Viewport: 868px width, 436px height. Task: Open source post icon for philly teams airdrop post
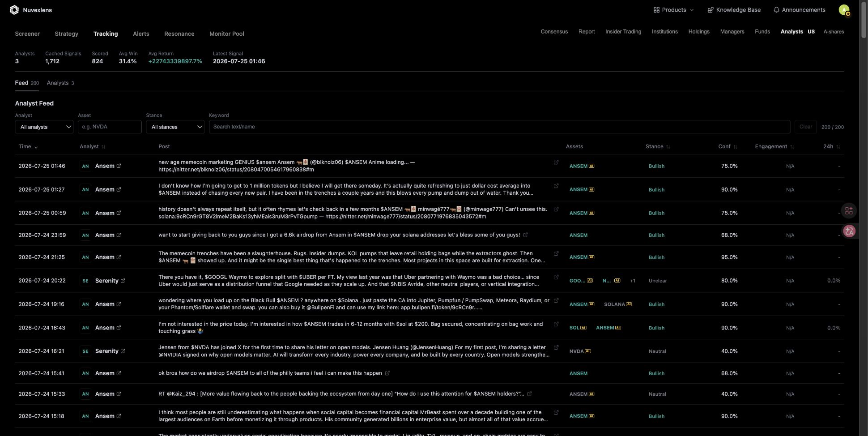(387, 373)
